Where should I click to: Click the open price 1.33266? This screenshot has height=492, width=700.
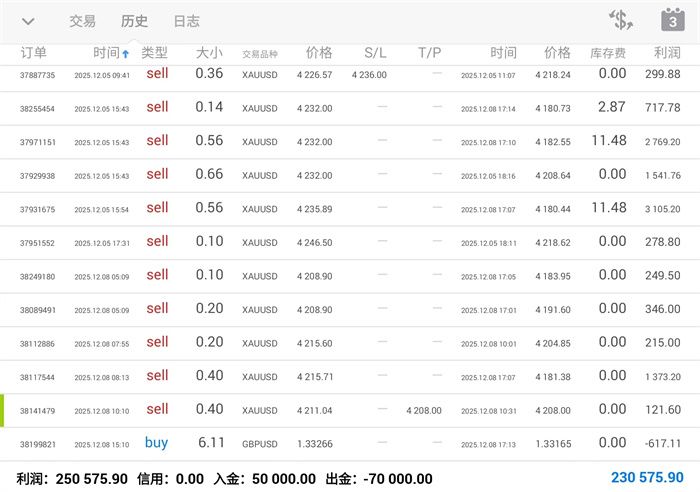tap(315, 444)
